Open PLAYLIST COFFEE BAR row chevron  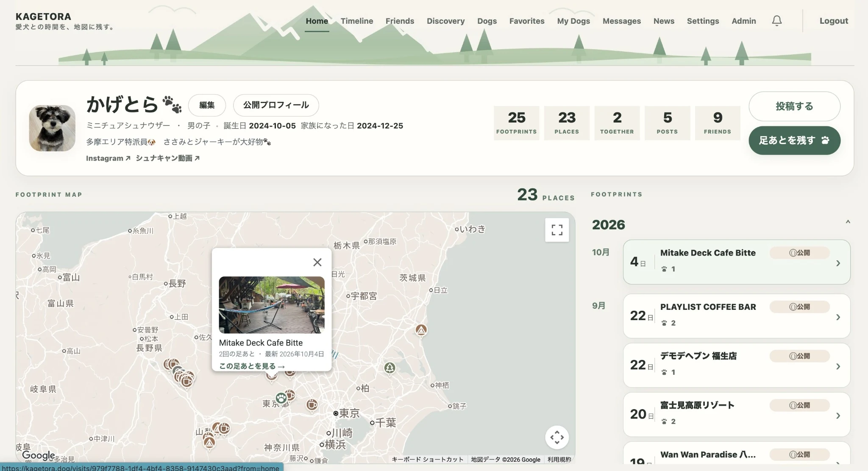(x=838, y=317)
